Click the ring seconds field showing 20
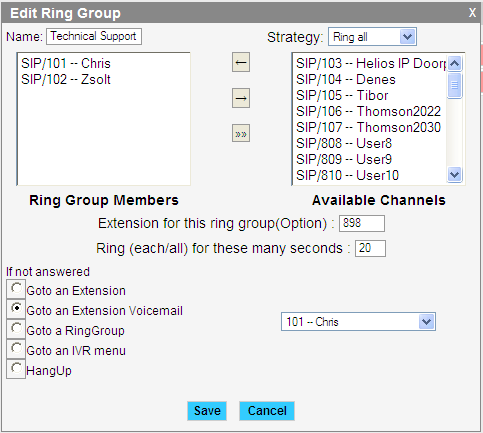The height and width of the screenshot is (433, 483). (370, 248)
